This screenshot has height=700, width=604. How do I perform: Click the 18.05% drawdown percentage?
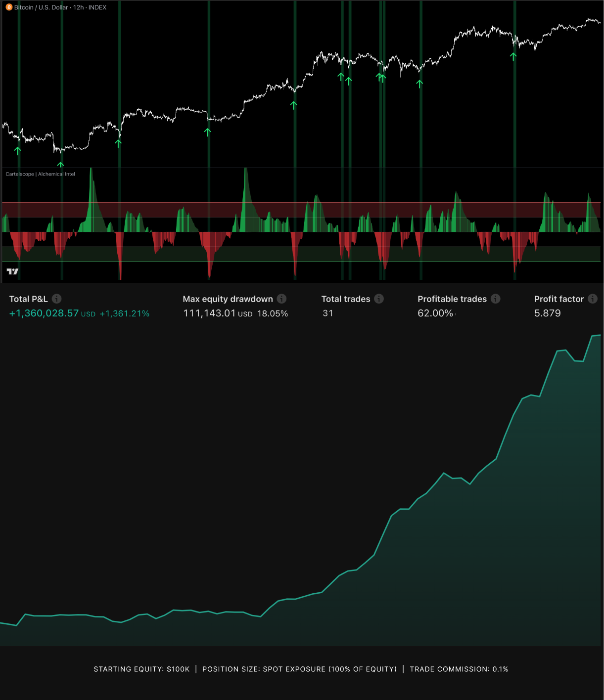pos(273,313)
